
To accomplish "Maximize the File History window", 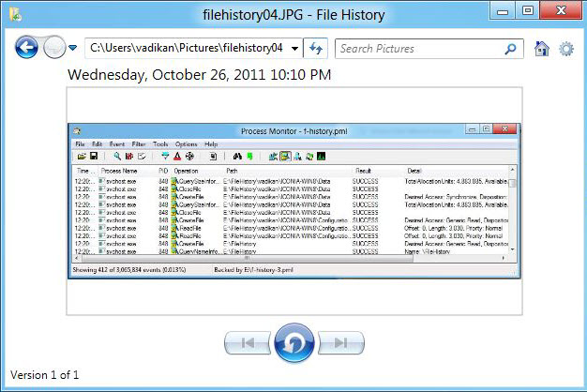I will (x=528, y=10).
